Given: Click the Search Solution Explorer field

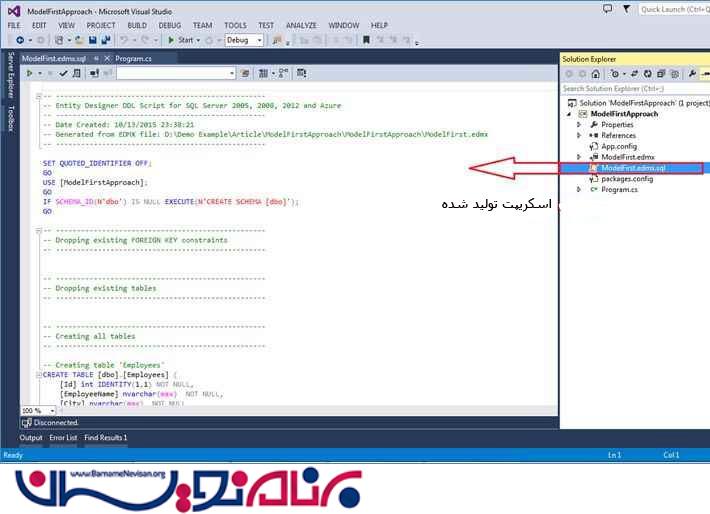Looking at the screenshot, I should [630, 88].
